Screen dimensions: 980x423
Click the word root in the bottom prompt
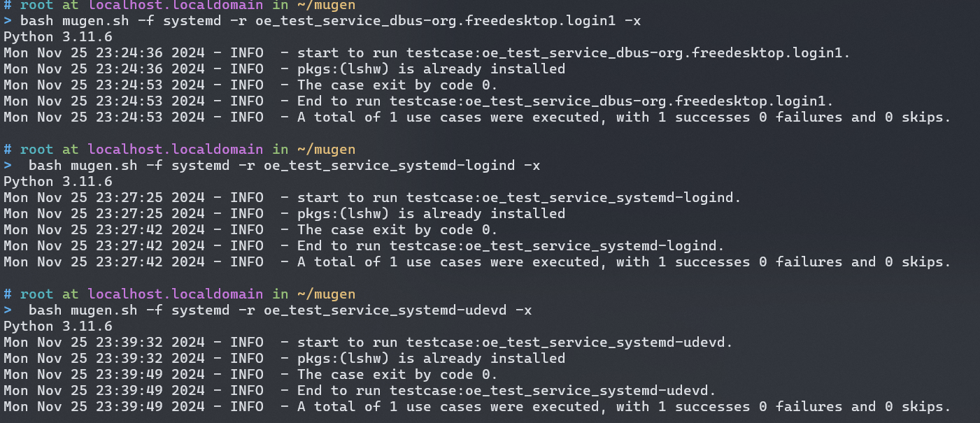tap(37, 294)
